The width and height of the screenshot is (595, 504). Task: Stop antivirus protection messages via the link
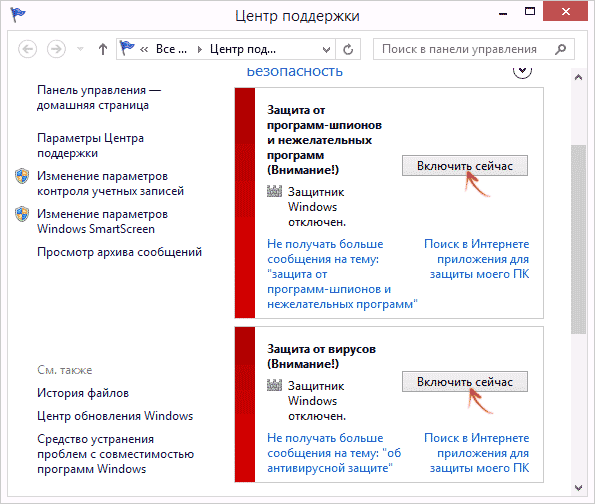(x=334, y=453)
